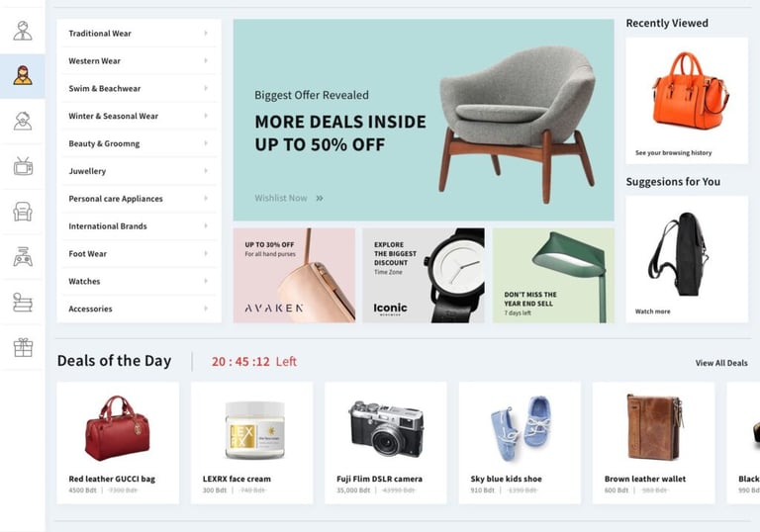Open the kids category baby icon

tap(23, 121)
